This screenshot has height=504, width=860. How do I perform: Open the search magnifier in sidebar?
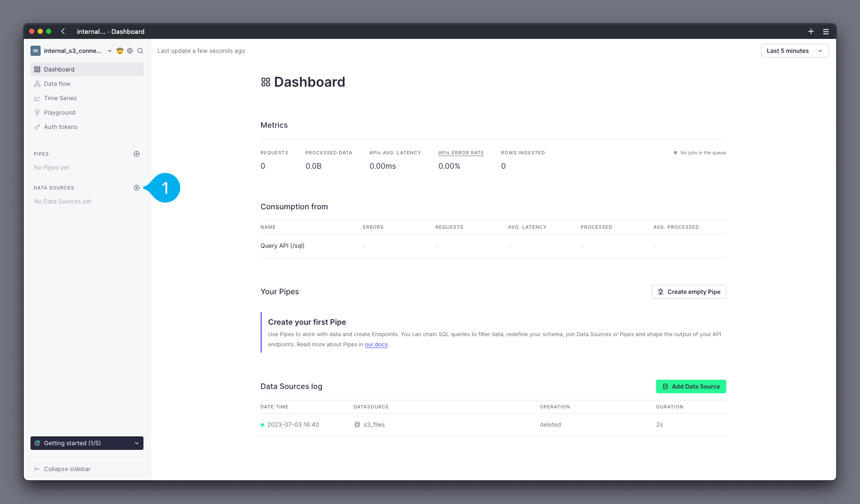[x=140, y=51]
